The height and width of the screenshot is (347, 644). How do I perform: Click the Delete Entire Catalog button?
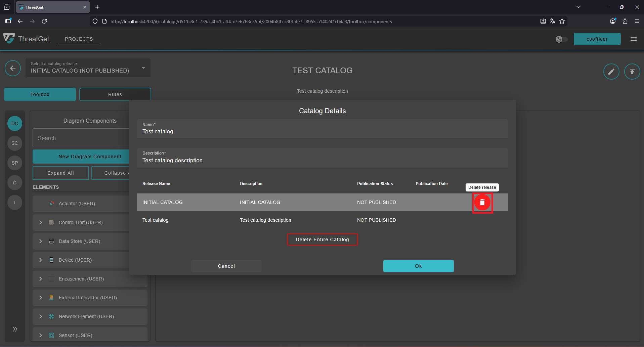(x=322, y=240)
